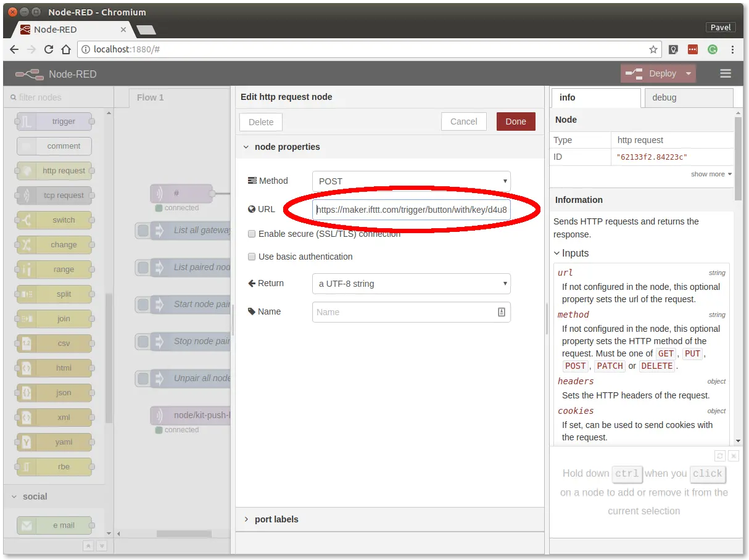Refresh the tip in the tips box
This screenshot has height=560, width=749.
720,456
